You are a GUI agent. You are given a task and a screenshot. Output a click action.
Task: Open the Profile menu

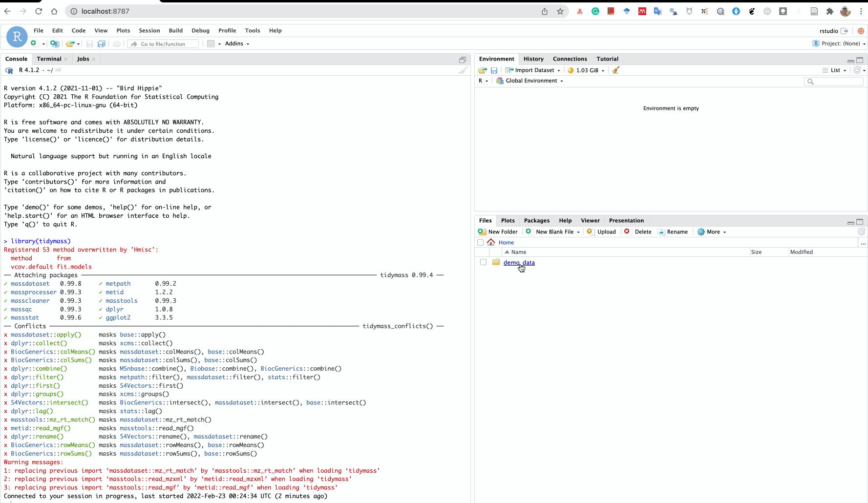[x=227, y=30]
